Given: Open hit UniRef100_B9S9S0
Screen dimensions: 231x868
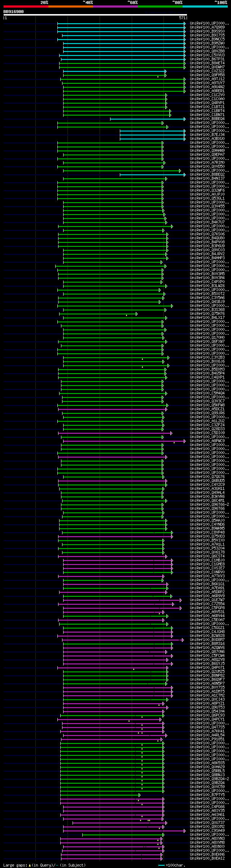Looking at the screenshot, I should click(207, 31).
